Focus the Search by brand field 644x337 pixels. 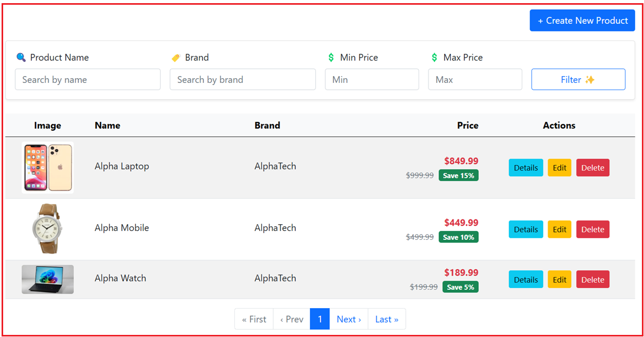pyautogui.click(x=243, y=79)
